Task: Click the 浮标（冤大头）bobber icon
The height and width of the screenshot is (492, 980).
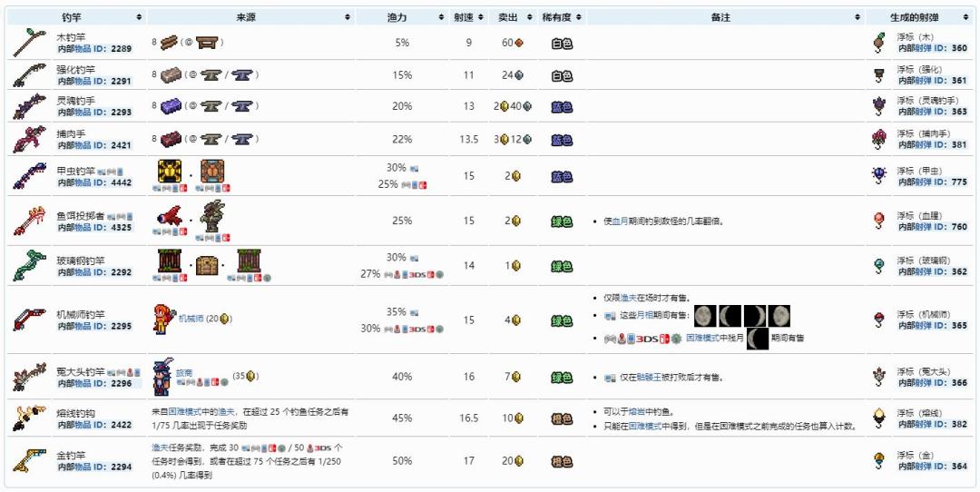Action: click(x=879, y=377)
